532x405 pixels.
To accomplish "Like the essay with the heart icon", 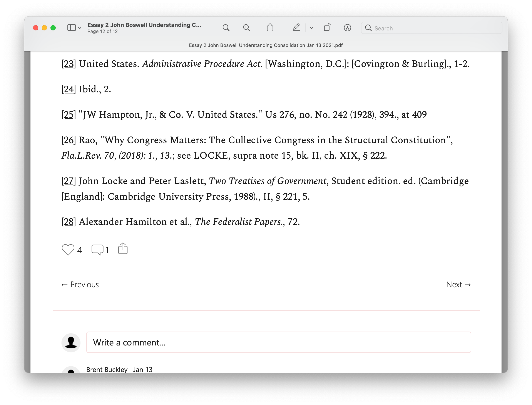I will 68,250.
